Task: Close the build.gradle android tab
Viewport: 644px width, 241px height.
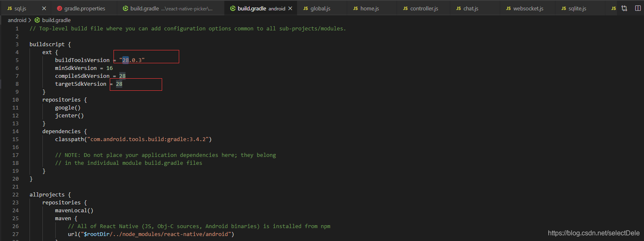Action: click(290, 8)
